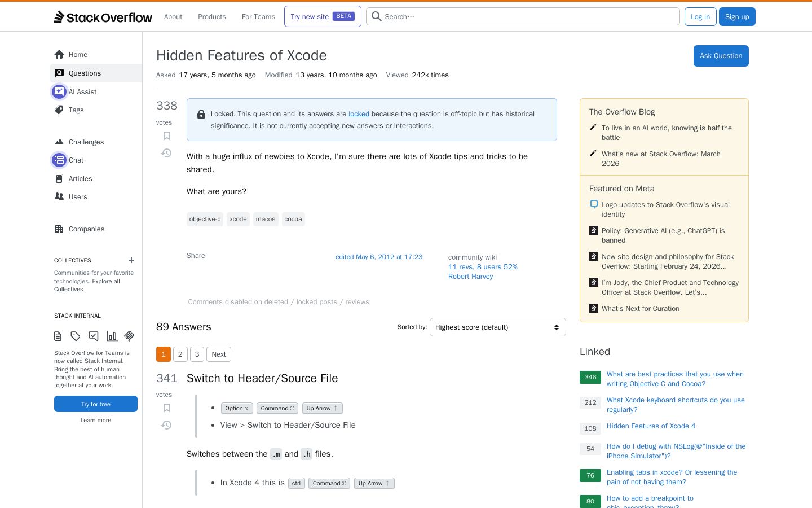Click the Try new site BETA button
This screenshot has height=508, width=812.
323,16
